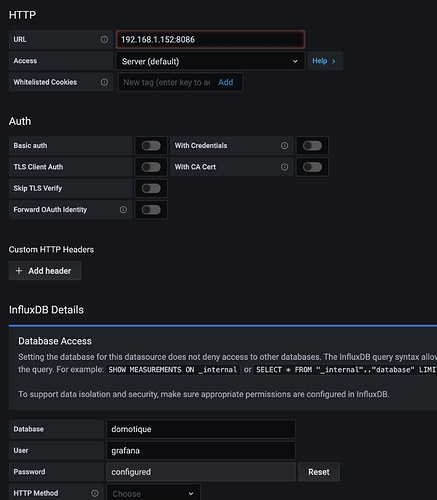Click the URL input field
Image resolution: width=437 pixels, height=500 pixels.
[210, 40]
